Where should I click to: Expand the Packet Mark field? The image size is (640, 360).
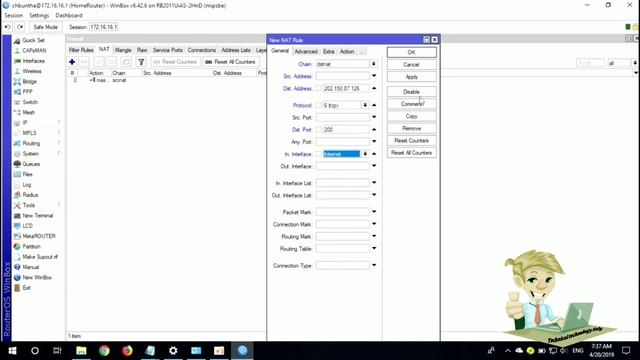374,212
